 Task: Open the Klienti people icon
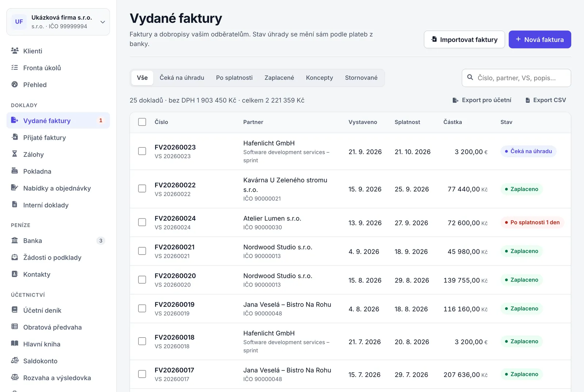coord(15,51)
